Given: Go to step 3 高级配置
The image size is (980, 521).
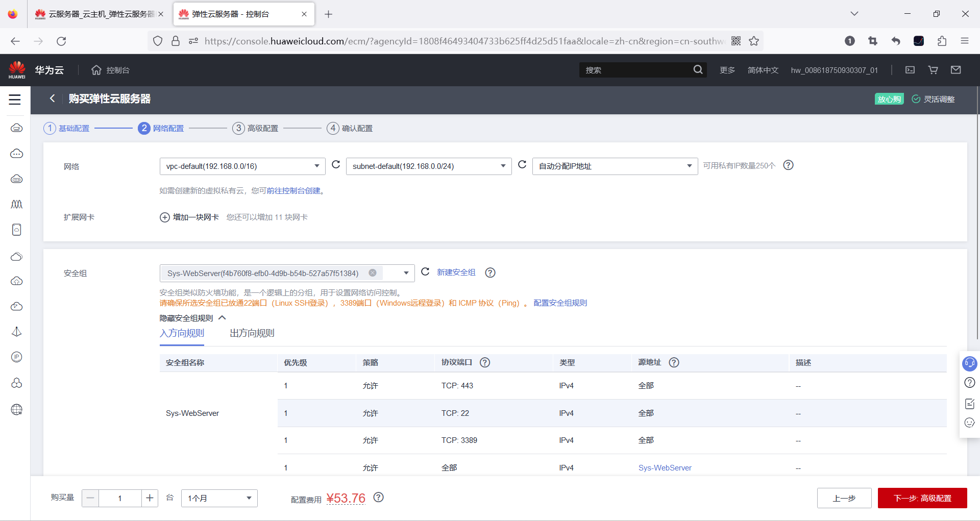Looking at the screenshot, I should coord(255,128).
